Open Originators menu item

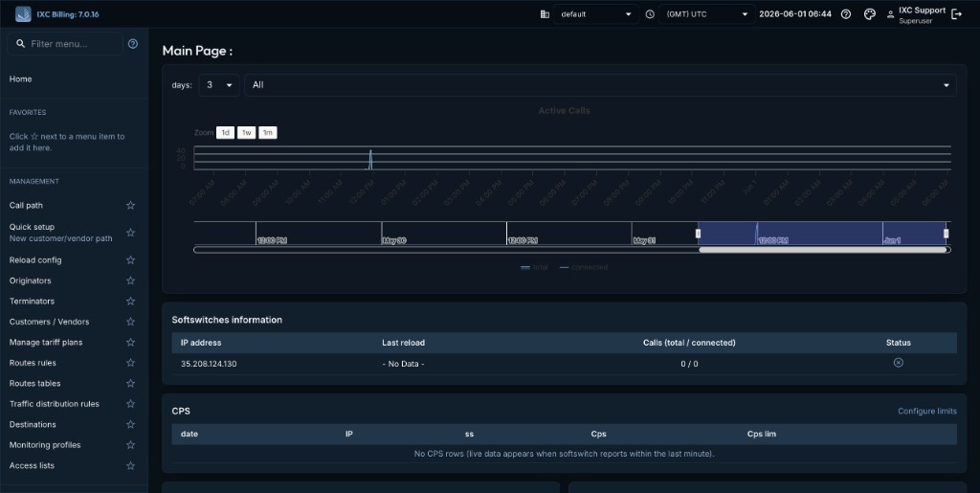click(x=30, y=280)
